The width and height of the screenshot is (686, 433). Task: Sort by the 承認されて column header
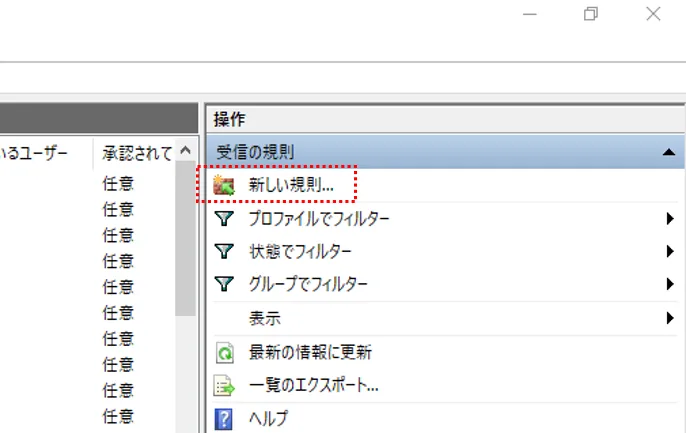point(135,152)
